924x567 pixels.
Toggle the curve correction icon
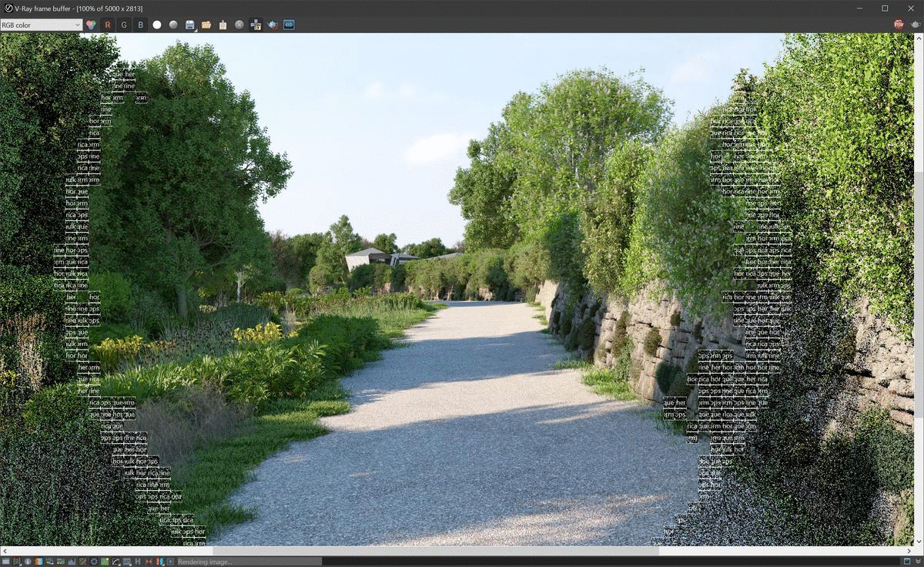(x=115, y=562)
